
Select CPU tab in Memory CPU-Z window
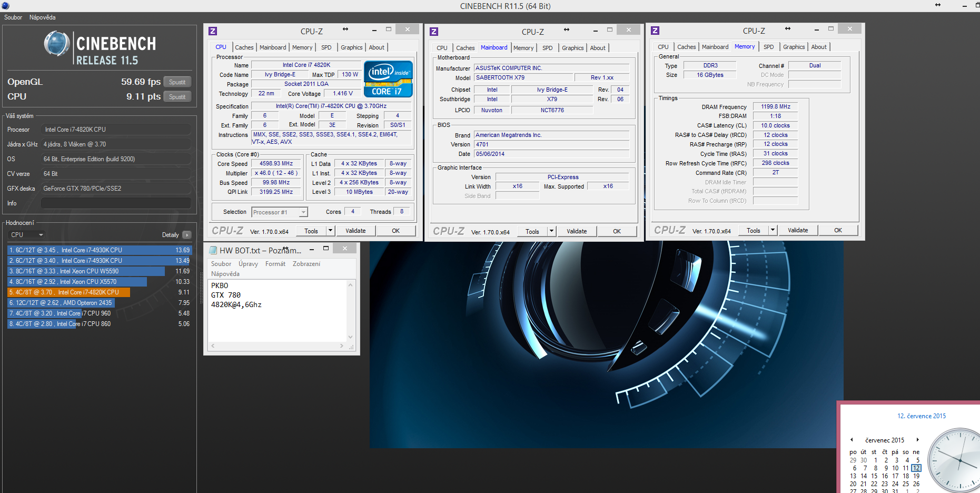[x=663, y=47]
